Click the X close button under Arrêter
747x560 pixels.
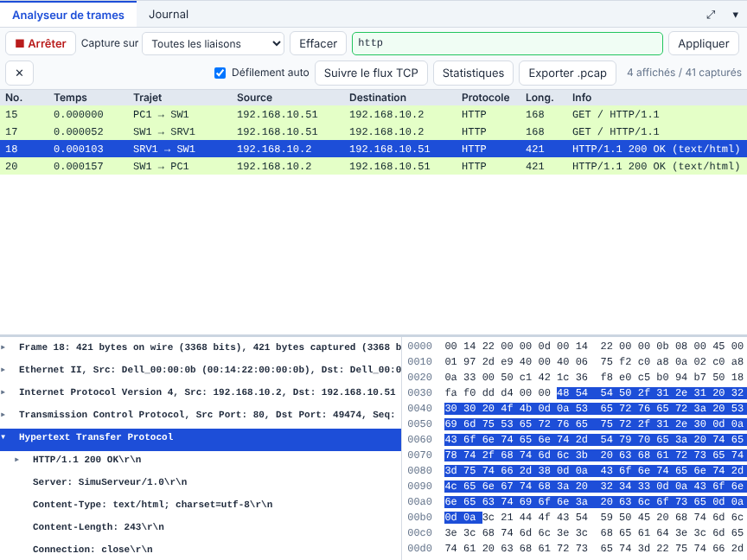(20, 73)
